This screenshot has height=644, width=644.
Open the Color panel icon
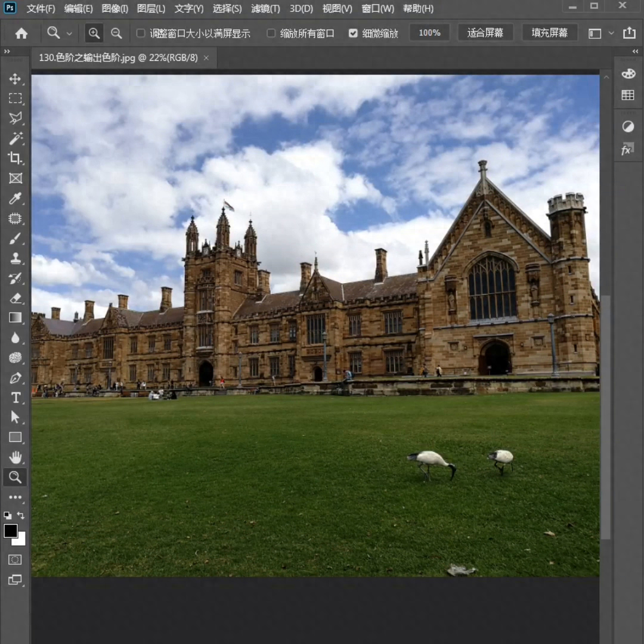point(628,74)
